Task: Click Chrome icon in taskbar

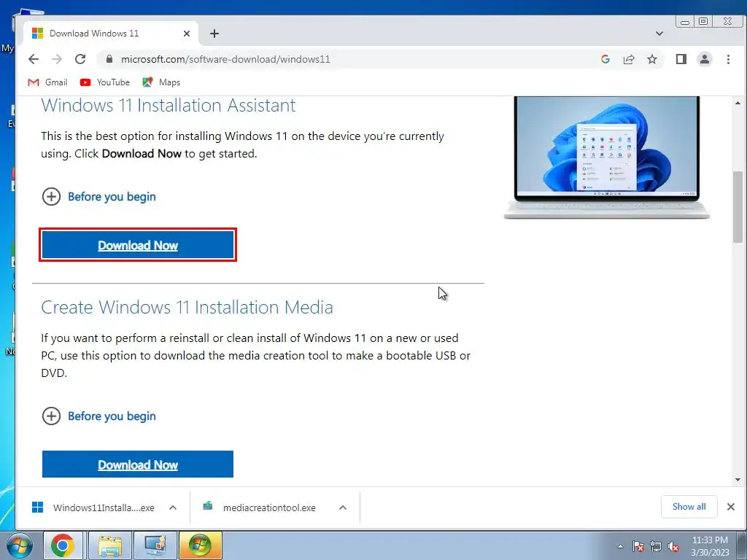Action: pyautogui.click(x=63, y=545)
